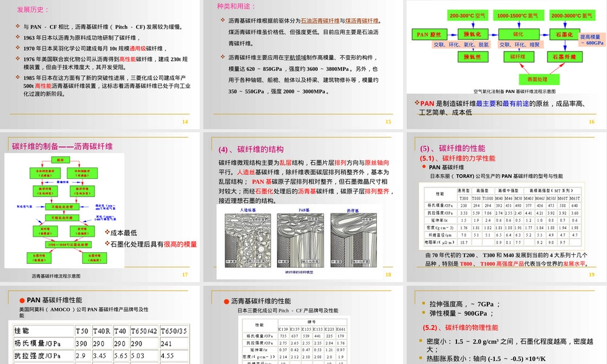Click the Toray PAN fiber properties table
The width and height of the screenshot is (607, 364).
click(x=502, y=216)
